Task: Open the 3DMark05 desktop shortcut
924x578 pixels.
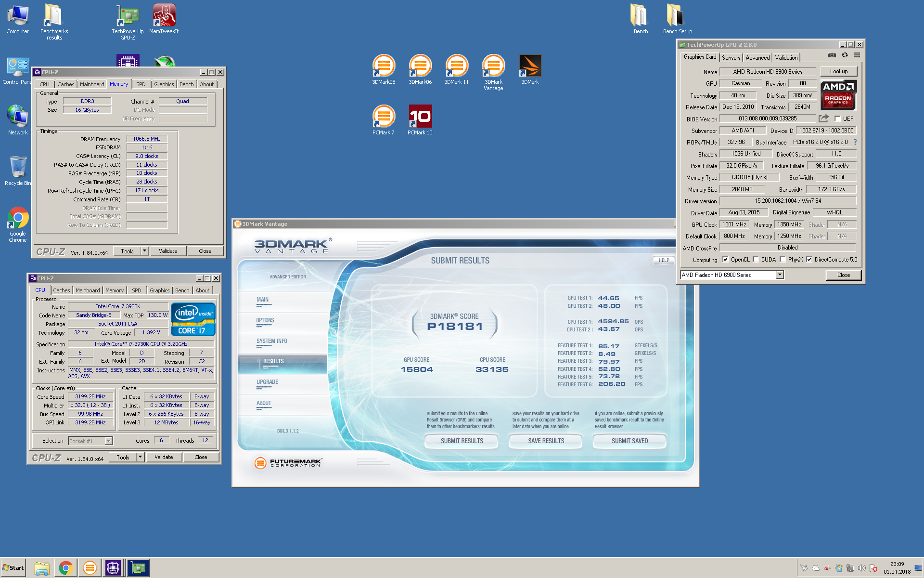Action: tap(384, 70)
